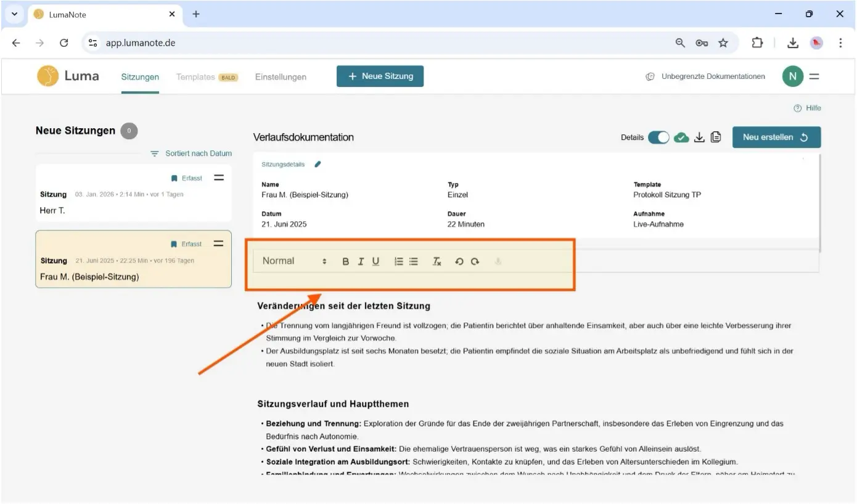The height and width of the screenshot is (504, 857).
Task: Insert a numbered list
Action: click(399, 261)
